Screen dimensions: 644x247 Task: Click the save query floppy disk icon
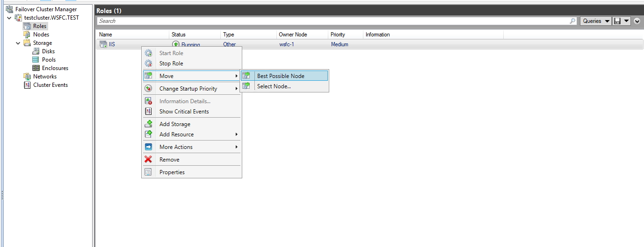[617, 21]
